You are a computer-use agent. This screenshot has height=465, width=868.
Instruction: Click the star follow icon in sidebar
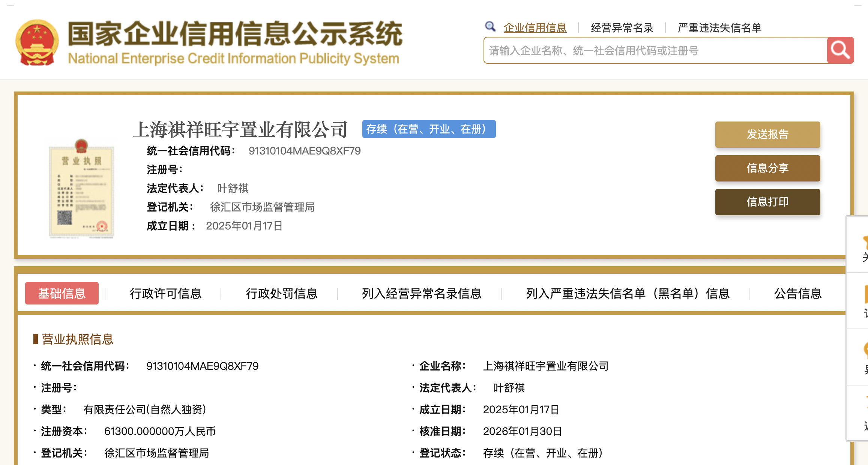click(x=865, y=243)
